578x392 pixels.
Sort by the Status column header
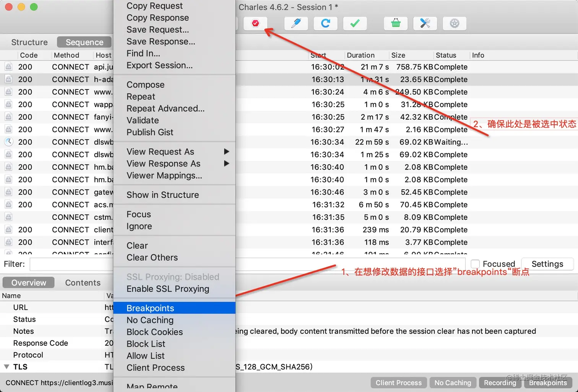click(x=451, y=55)
